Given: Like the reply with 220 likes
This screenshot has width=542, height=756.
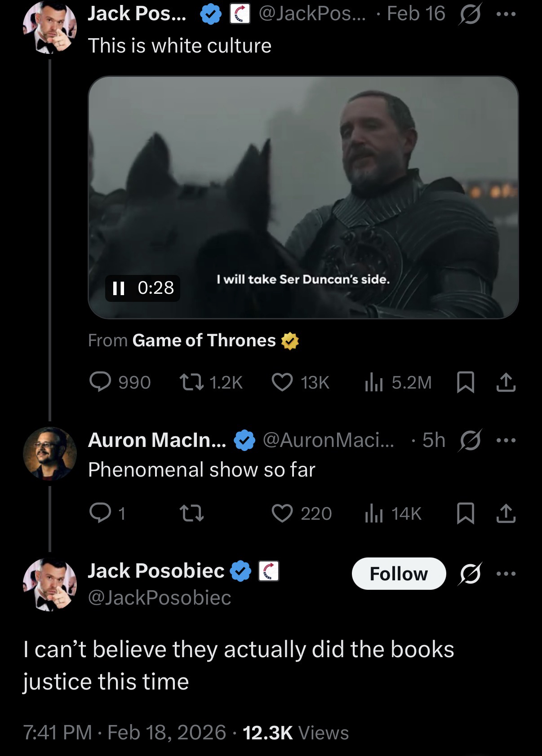Looking at the screenshot, I should (282, 513).
